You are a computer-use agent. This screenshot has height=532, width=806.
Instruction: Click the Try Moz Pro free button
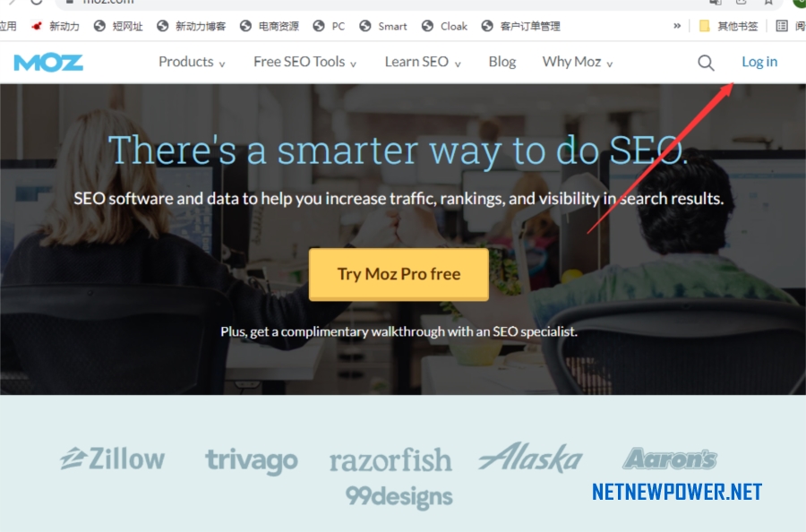click(x=399, y=274)
